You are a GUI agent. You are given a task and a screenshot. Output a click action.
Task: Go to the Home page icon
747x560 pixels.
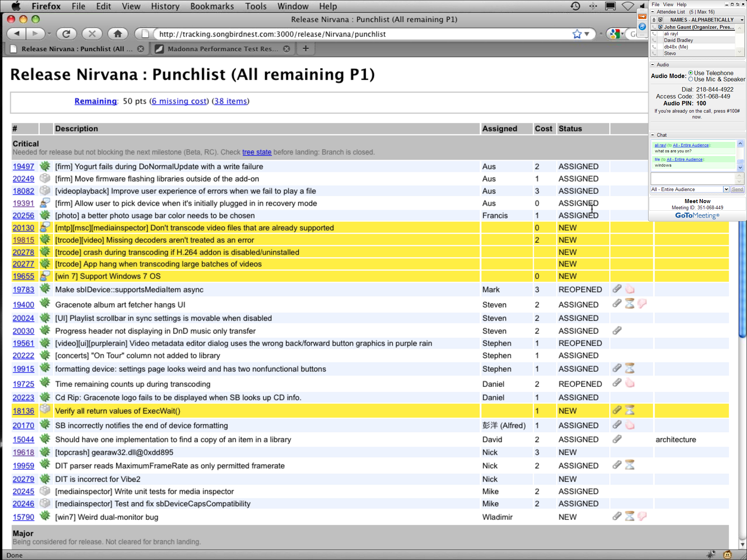[118, 34]
